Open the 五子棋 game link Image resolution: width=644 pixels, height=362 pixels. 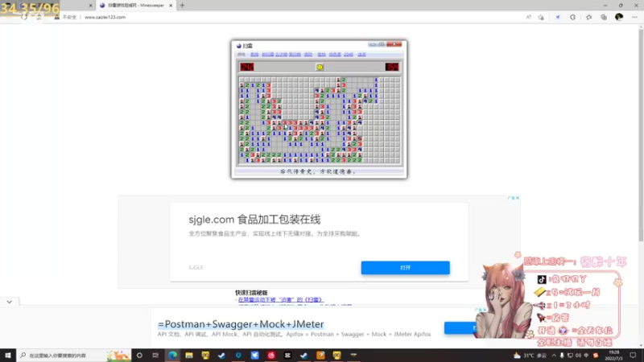(x=281, y=54)
